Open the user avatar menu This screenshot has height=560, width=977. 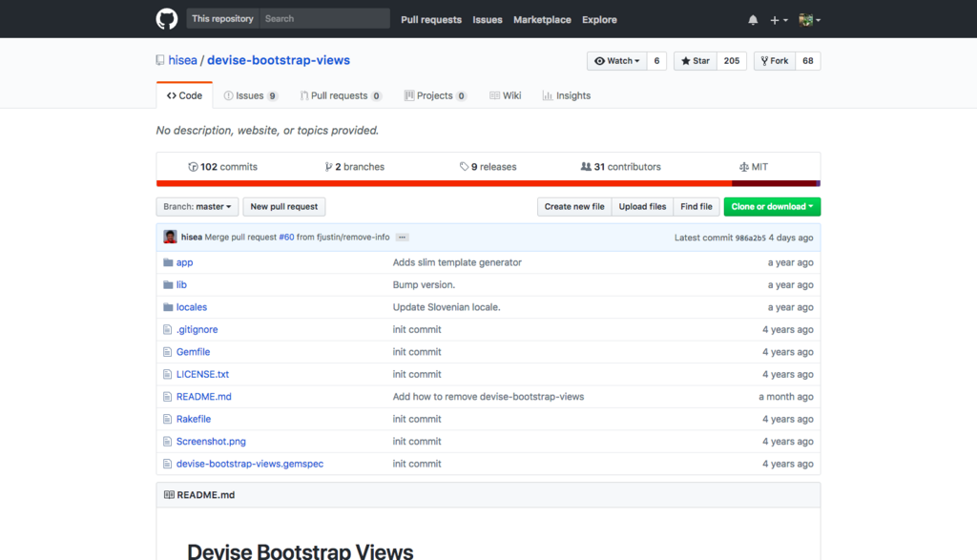[809, 20]
